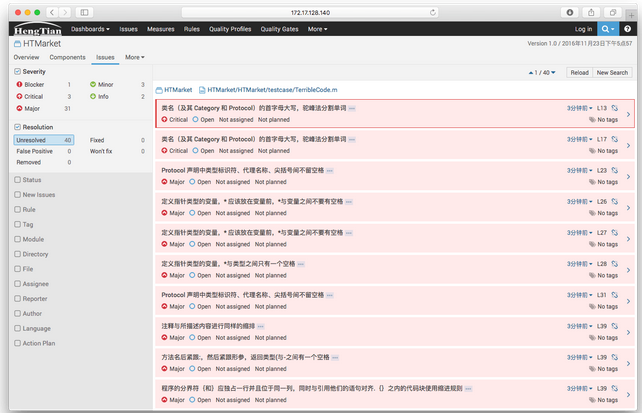The width and height of the screenshot is (642, 413).
Task: Go to previous issue with up arrow
Action: pyautogui.click(x=528, y=73)
